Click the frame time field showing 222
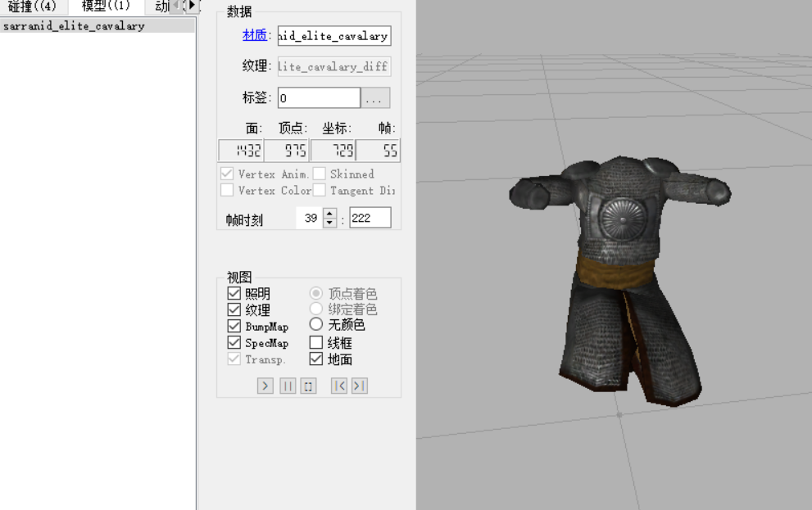The image size is (812, 510). click(370, 218)
